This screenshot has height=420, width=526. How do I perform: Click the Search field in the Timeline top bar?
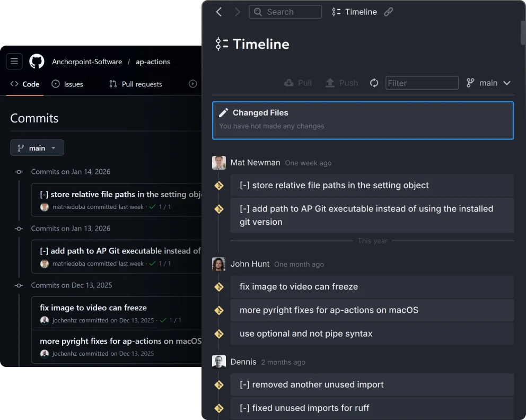click(x=285, y=11)
